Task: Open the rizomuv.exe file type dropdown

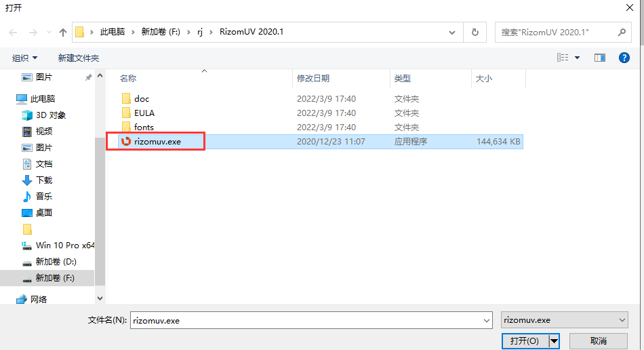Action: (x=565, y=320)
